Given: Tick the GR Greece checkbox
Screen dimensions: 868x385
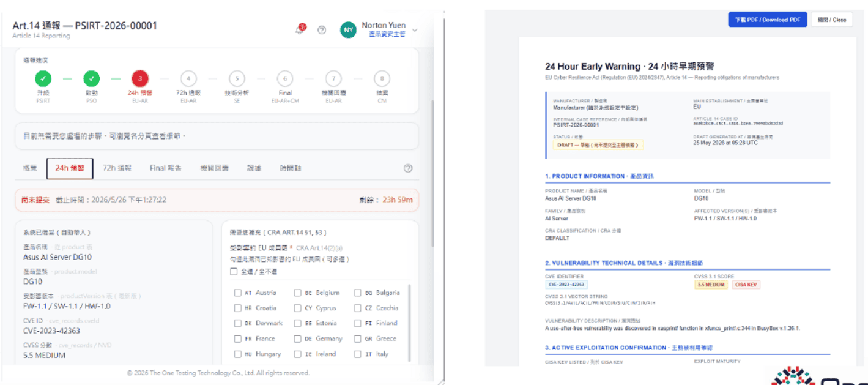Looking at the screenshot, I should point(357,338).
